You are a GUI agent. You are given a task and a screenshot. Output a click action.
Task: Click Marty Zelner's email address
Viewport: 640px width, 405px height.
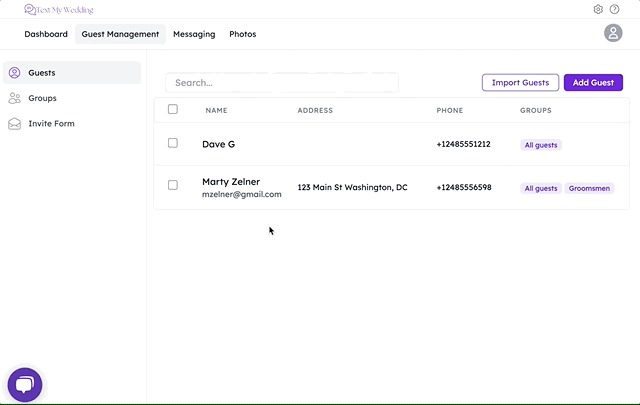(x=242, y=194)
